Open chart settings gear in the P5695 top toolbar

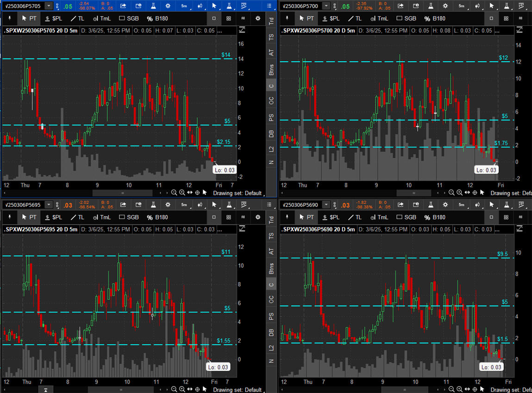pos(169,204)
